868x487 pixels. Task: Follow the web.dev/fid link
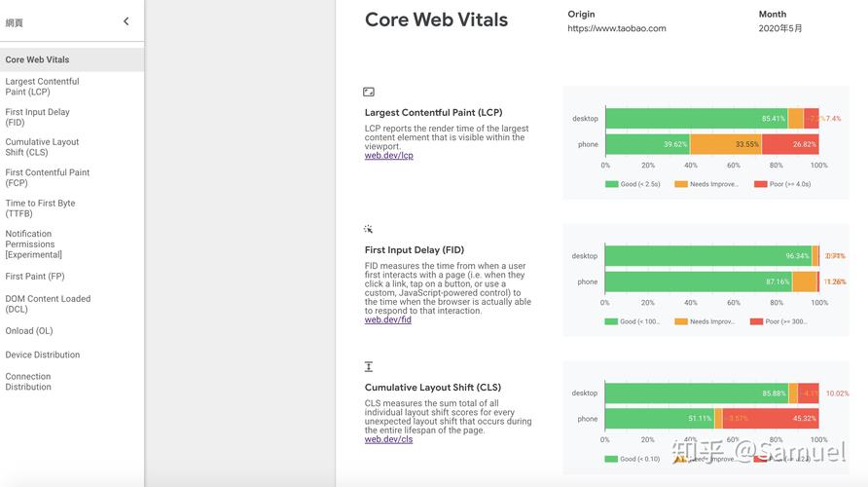(x=387, y=319)
